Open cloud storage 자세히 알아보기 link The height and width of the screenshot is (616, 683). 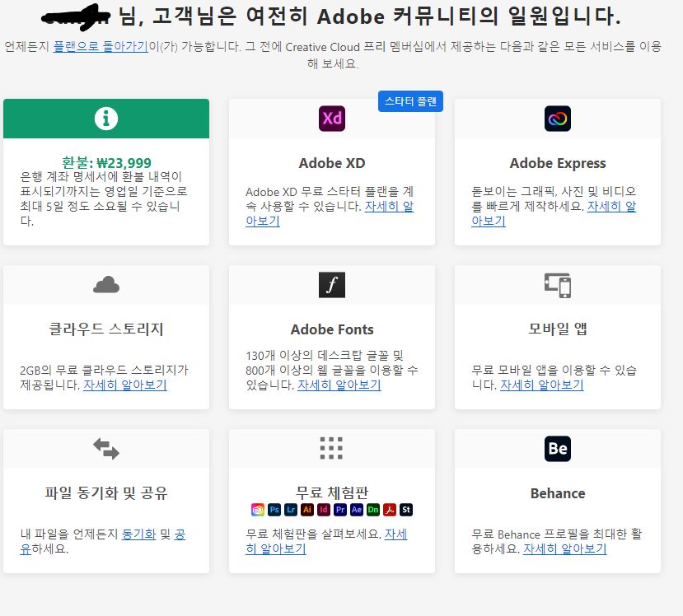pos(125,385)
